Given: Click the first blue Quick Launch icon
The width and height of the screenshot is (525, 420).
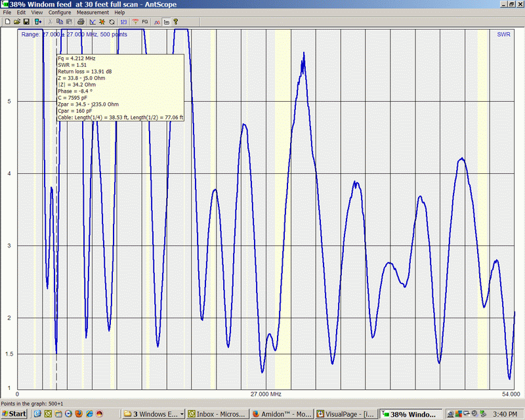Looking at the screenshot, I should (37, 414).
